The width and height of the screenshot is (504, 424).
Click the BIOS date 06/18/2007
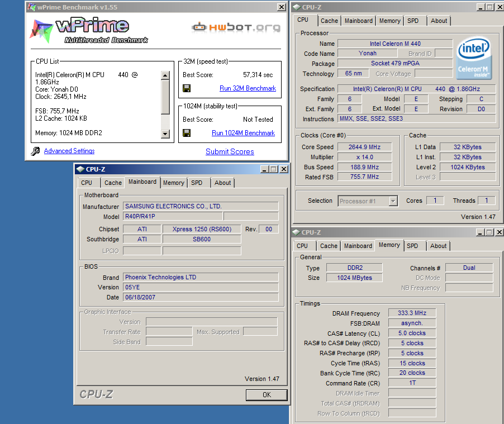[x=201, y=297]
